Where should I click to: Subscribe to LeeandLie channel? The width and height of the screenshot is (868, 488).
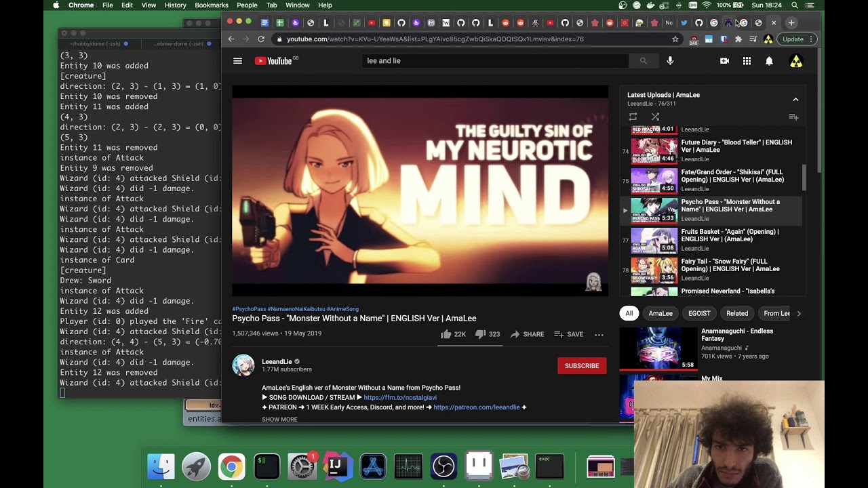pos(582,366)
